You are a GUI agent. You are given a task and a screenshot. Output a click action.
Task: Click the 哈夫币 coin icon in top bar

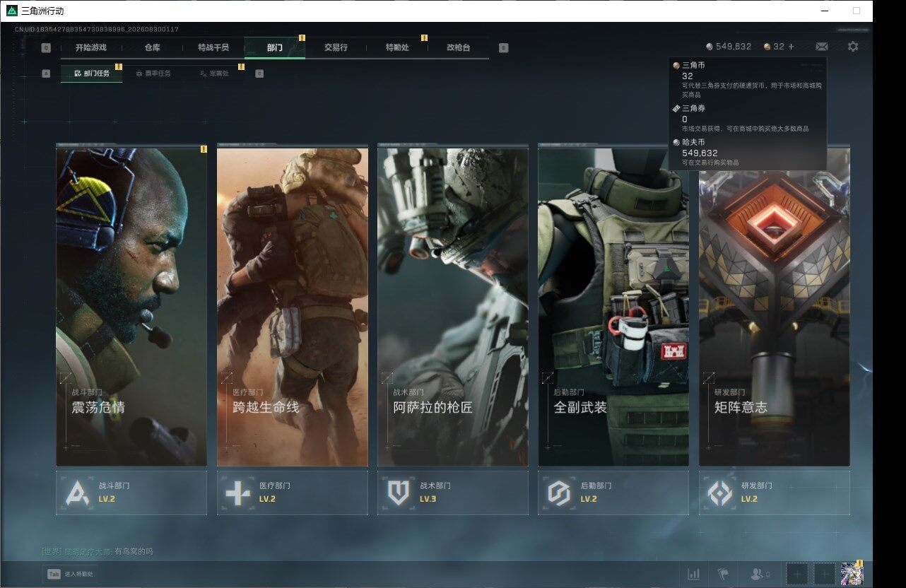tap(710, 47)
